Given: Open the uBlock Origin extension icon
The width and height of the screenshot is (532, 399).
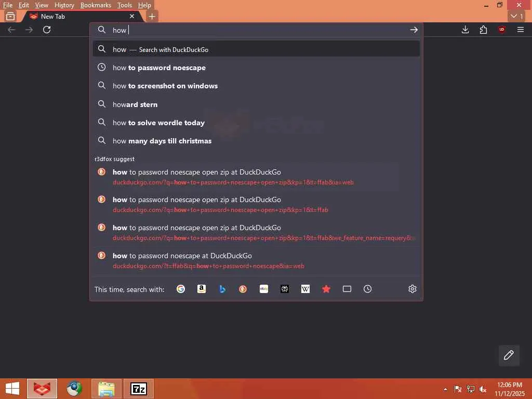Looking at the screenshot, I should coord(502,30).
